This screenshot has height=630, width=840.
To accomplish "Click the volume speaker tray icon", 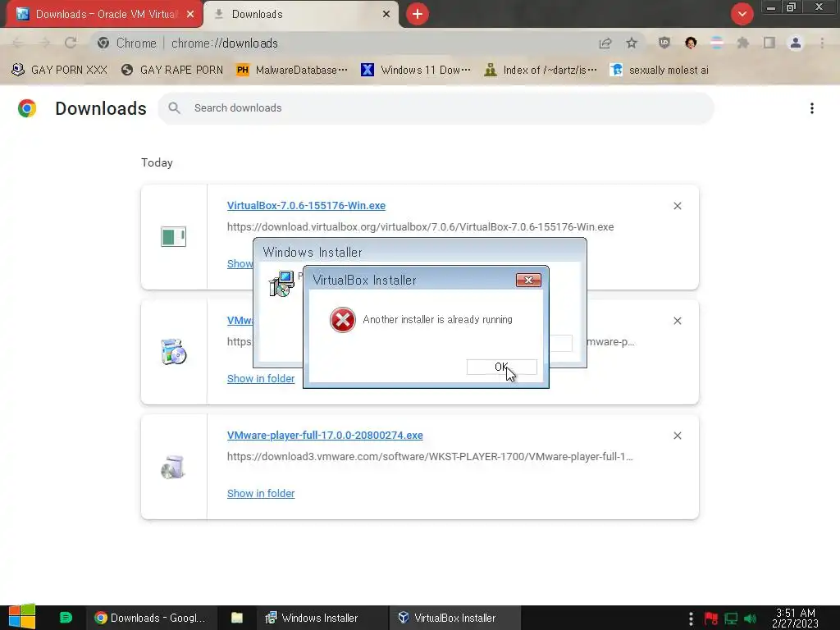I will [x=751, y=619].
